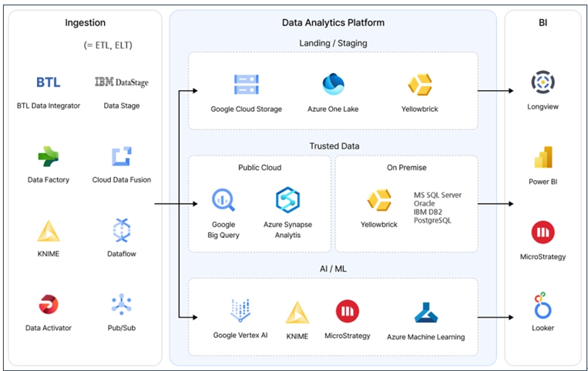Viewport: 588px width, 371px height.
Task: Click the "Data Activator" caption
Action: coord(49,328)
